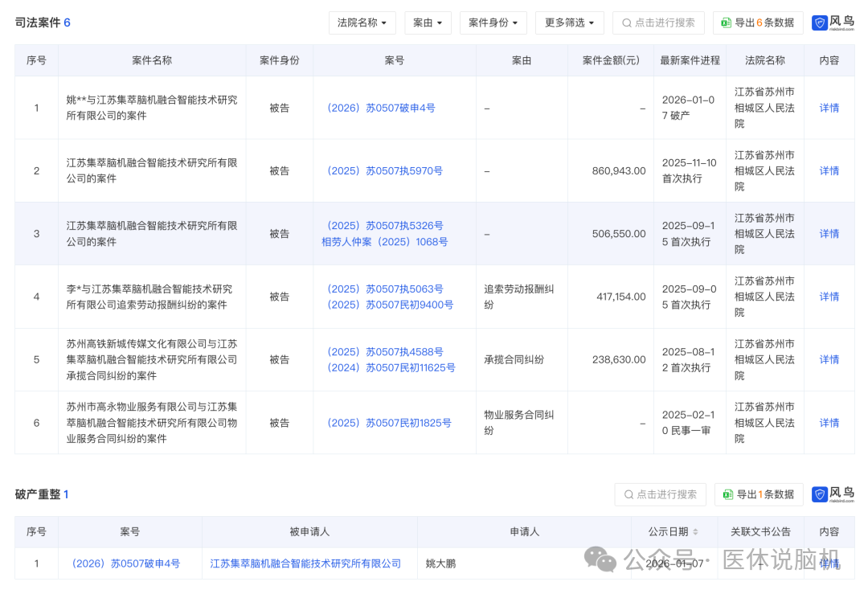Click Excel icon on 导出6条数据 button
868x594 pixels.
pos(726,23)
